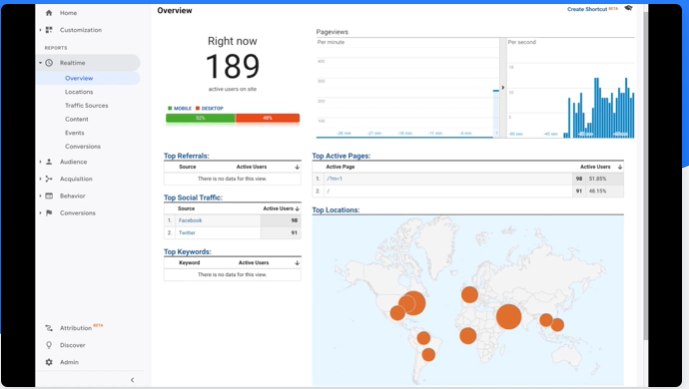The width and height of the screenshot is (689, 389).
Task: Click the arrow between pageview charts
Action: pyautogui.click(x=503, y=87)
